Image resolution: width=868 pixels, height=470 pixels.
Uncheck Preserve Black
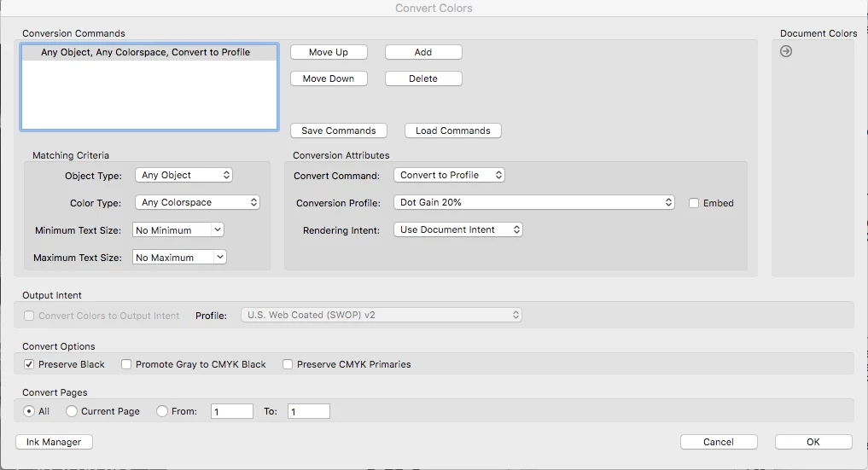click(29, 364)
